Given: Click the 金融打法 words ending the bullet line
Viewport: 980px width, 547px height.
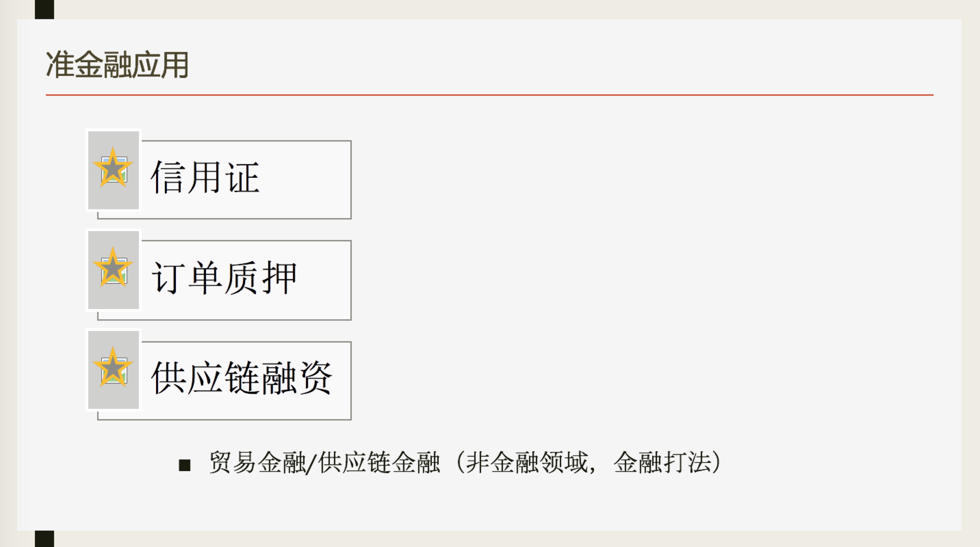Looking at the screenshot, I should pyautogui.click(x=662, y=463).
